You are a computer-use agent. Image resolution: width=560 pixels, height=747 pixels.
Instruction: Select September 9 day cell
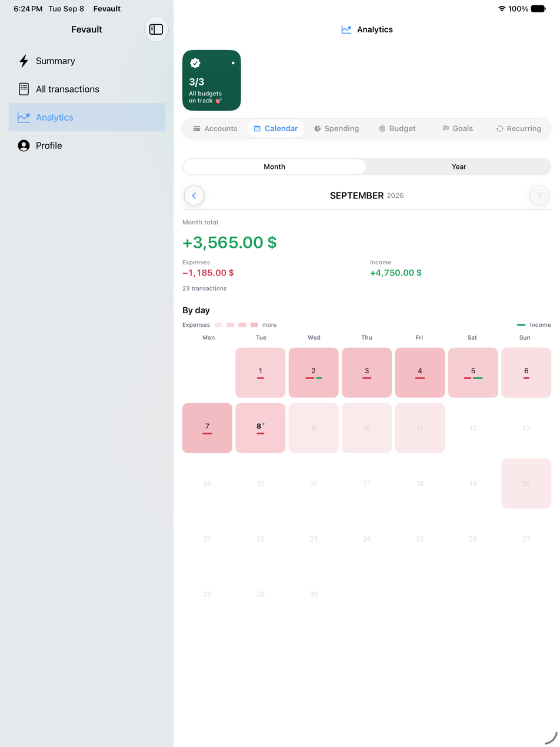(314, 428)
